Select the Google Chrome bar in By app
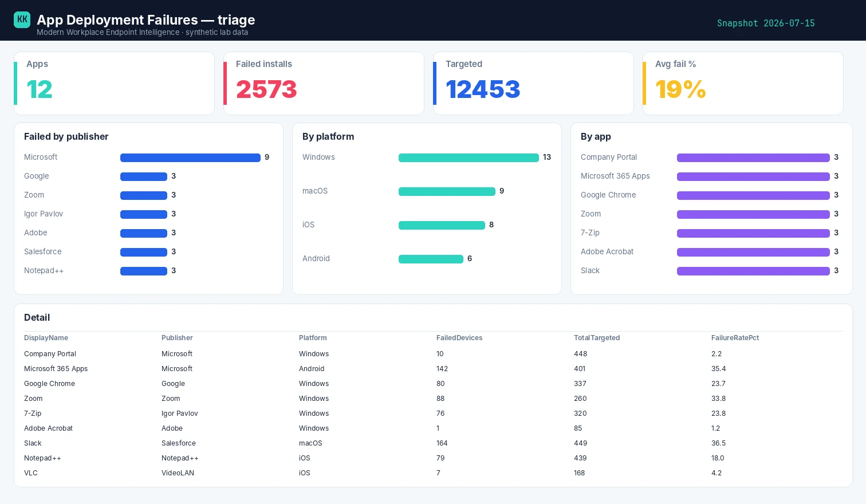Viewport: 866px width, 504px height. [x=753, y=195]
